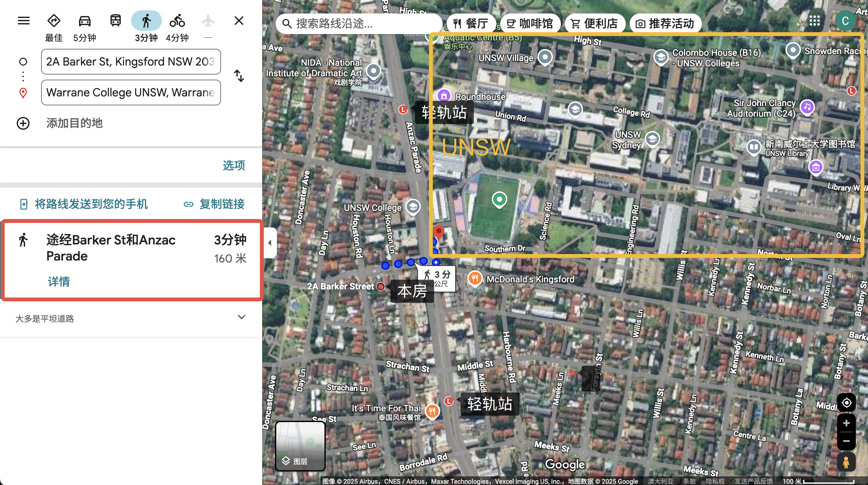Zoom out on the map
868x485 pixels.
click(x=846, y=441)
